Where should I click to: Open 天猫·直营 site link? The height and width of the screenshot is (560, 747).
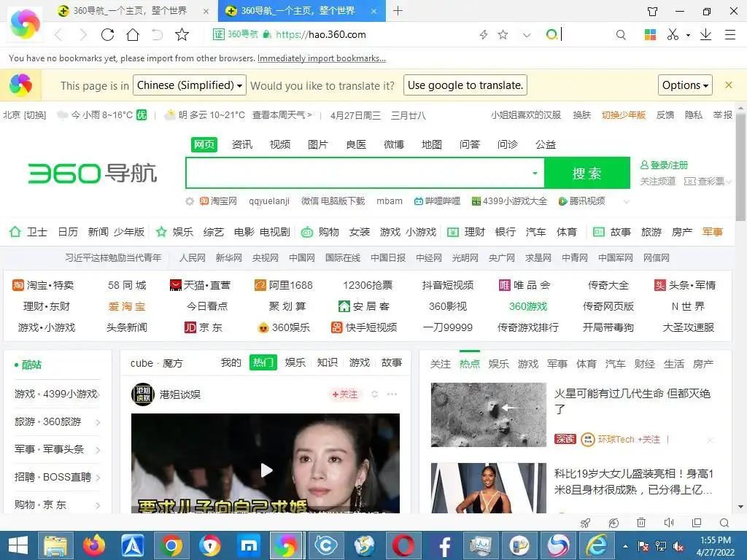[x=200, y=285]
